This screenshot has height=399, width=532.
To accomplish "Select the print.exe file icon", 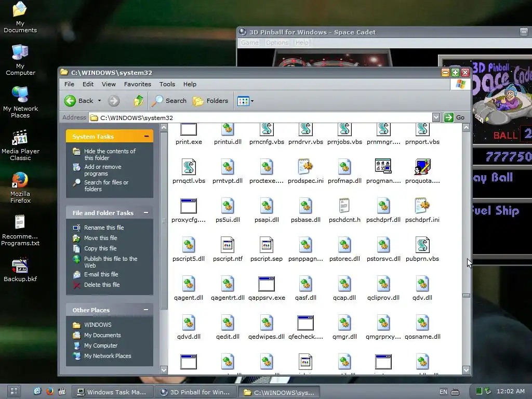I will (189, 129).
